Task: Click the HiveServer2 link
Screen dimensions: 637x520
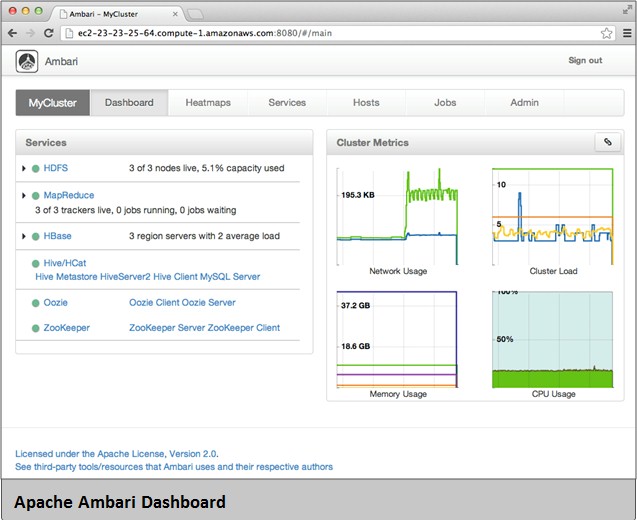Action: (125, 277)
